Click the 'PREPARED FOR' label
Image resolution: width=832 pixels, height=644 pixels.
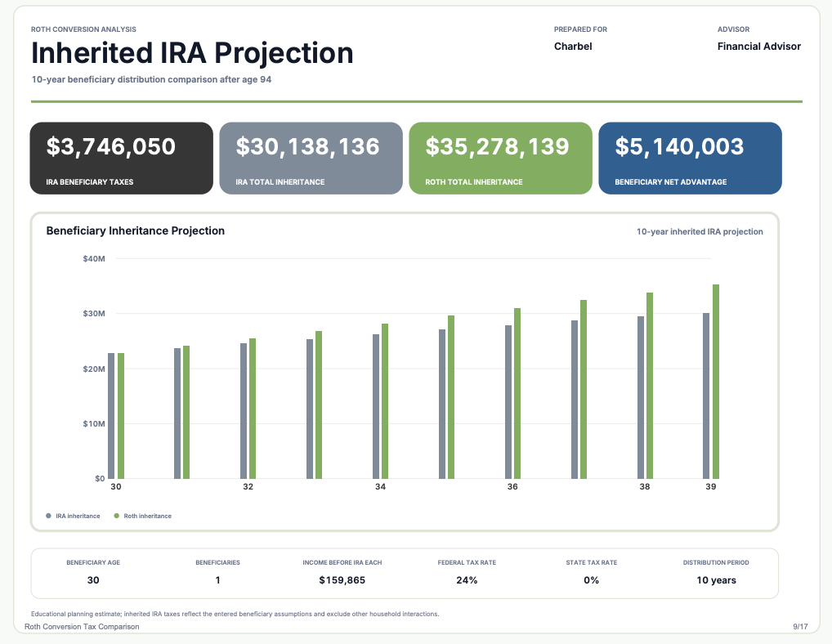point(580,29)
